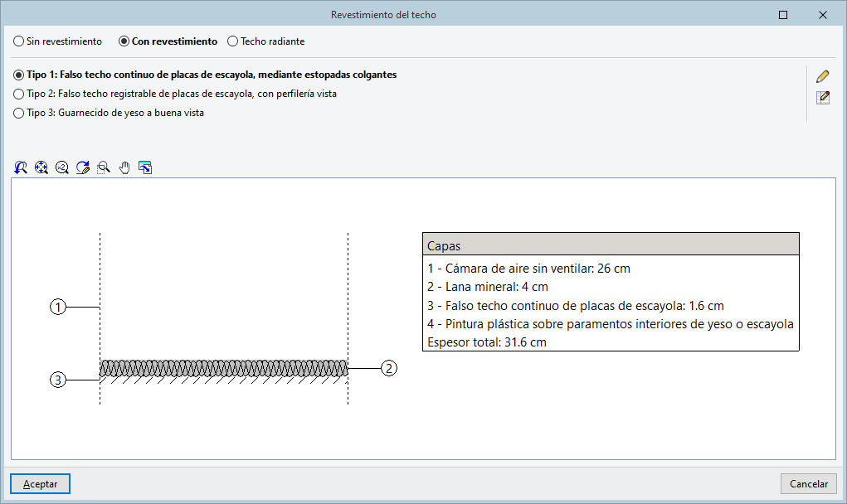Click the Cancelar button
The image size is (847, 504).
pos(808,484)
